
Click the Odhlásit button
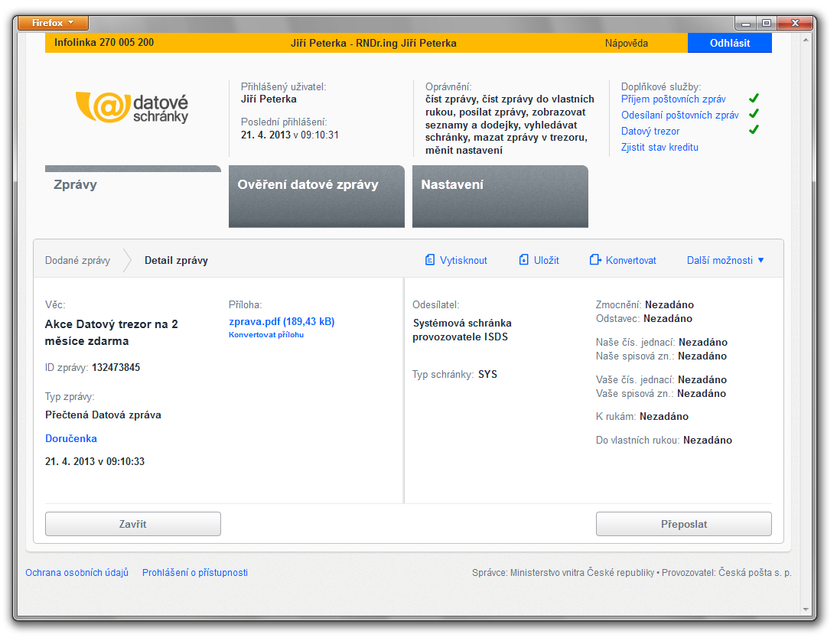click(730, 43)
